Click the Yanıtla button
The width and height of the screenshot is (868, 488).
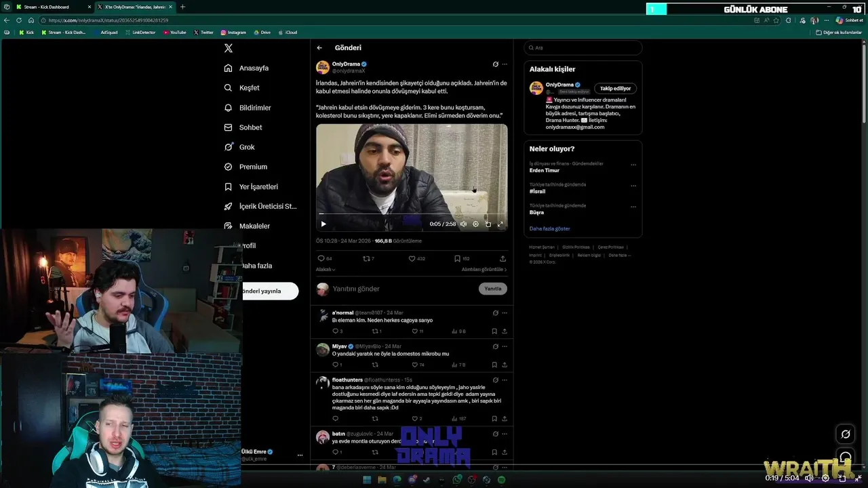pos(493,289)
